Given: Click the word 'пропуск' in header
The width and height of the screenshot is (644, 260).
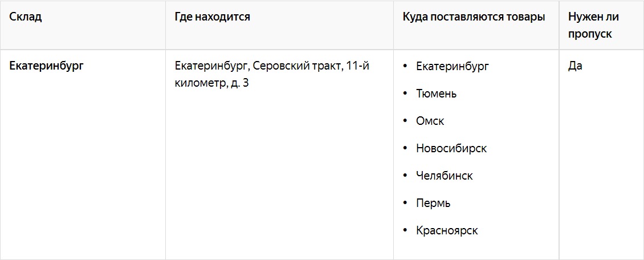Looking at the screenshot, I should tap(590, 34).
